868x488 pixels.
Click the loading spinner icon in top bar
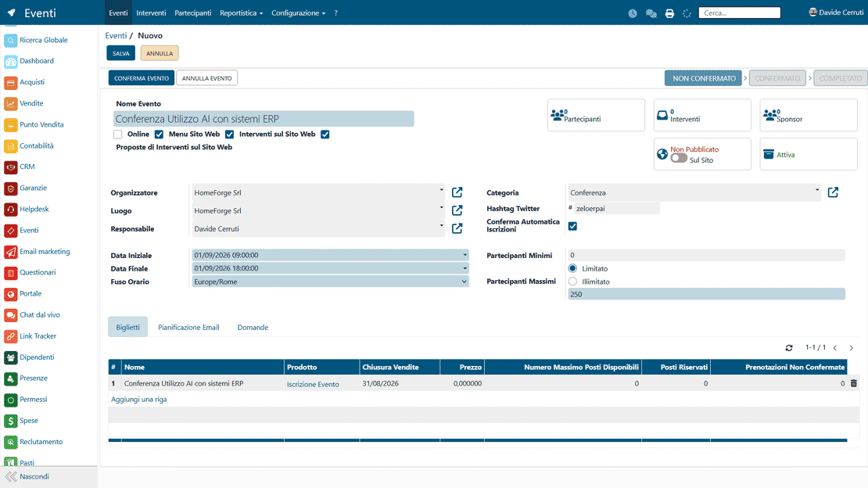coord(687,13)
